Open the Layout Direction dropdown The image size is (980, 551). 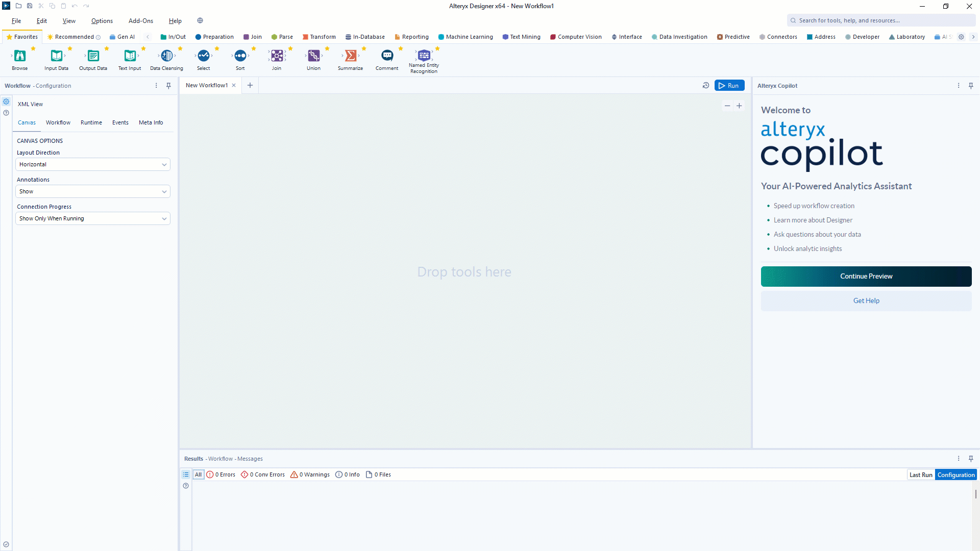(93, 164)
